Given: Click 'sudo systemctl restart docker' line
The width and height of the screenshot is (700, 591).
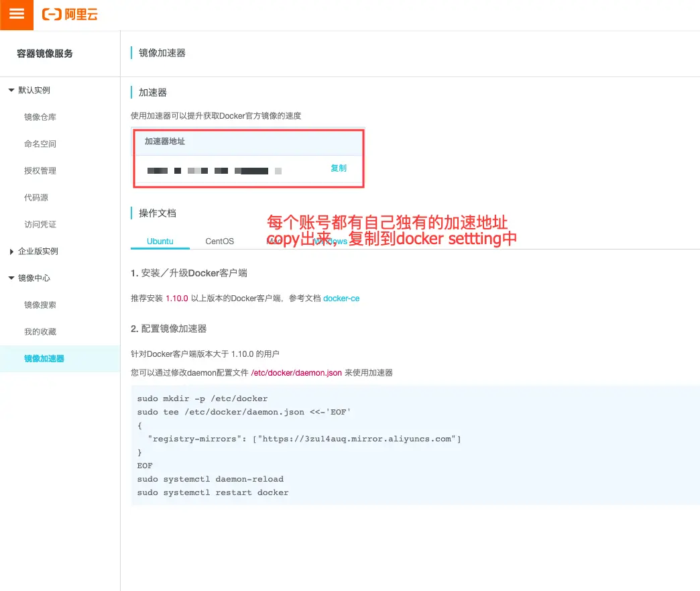Looking at the screenshot, I should (213, 492).
